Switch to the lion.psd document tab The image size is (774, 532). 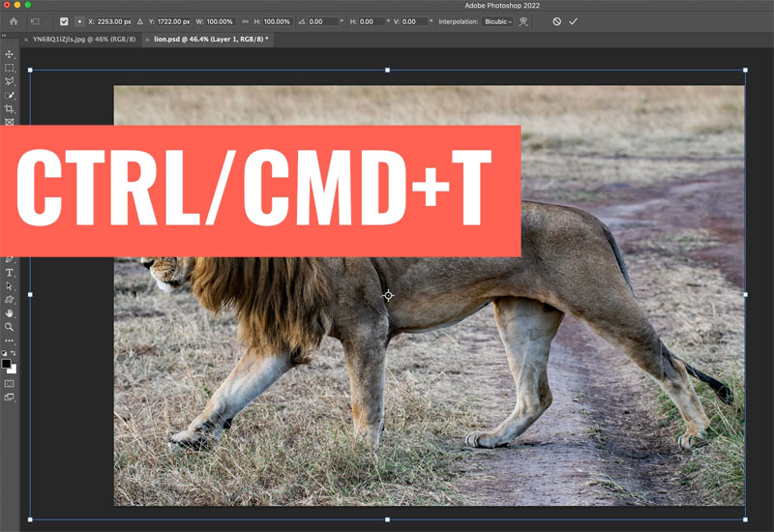coord(211,39)
